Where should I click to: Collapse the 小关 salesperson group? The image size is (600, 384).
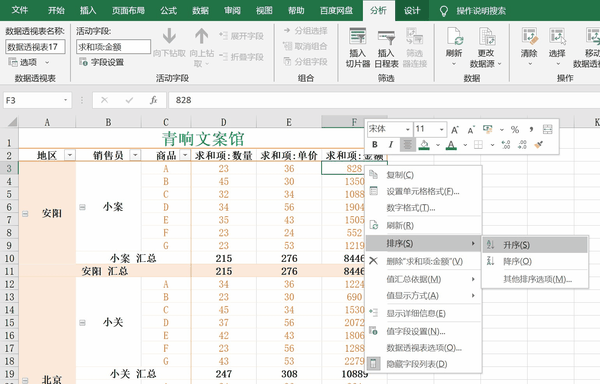tap(82, 323)
